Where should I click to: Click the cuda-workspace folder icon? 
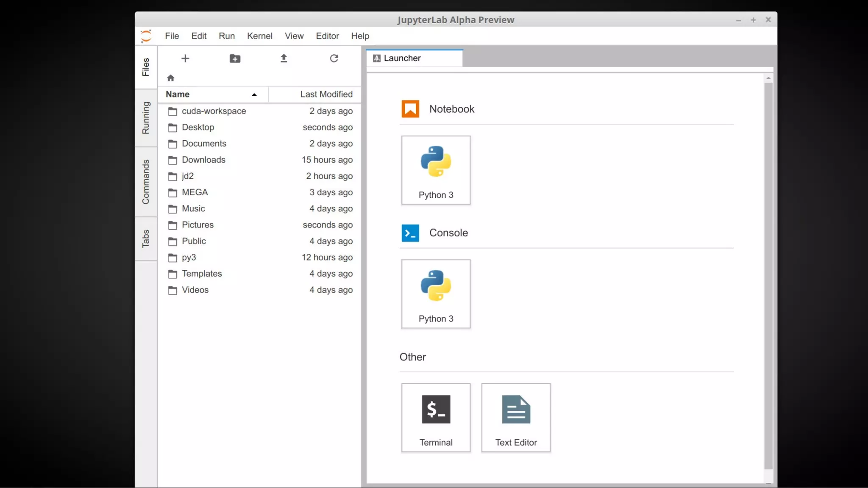pos(172,111)
